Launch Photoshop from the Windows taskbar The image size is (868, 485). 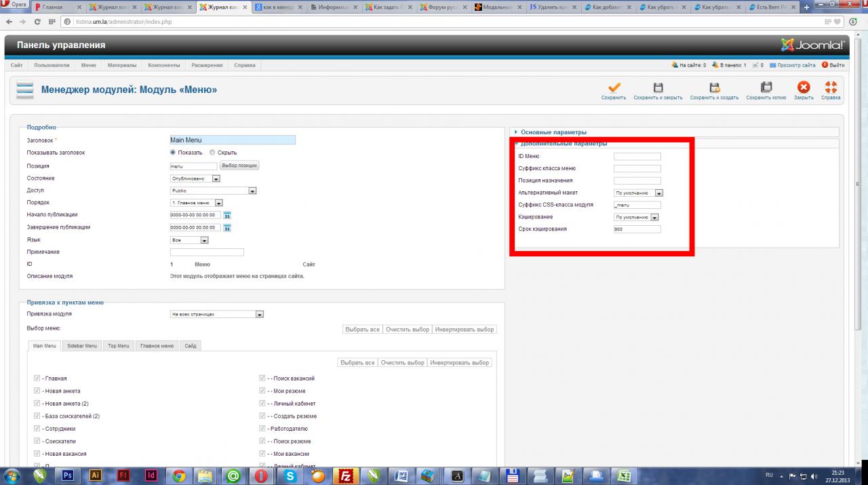tap(68, 476)
